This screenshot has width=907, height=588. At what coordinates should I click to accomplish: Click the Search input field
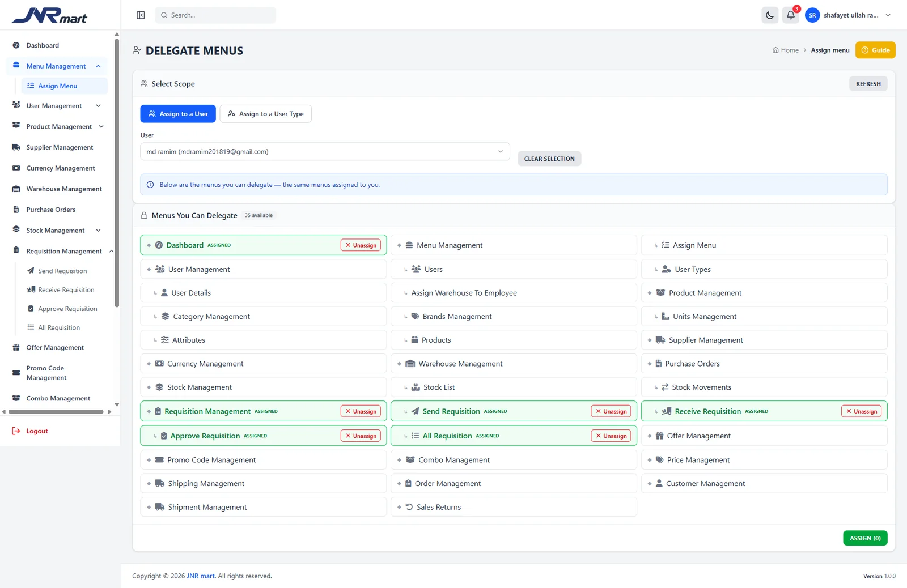(x=215, y=15)
